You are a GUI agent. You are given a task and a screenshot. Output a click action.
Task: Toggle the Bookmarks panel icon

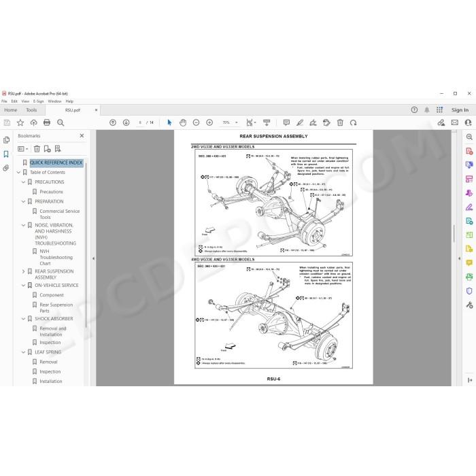(x=6, y=154)
